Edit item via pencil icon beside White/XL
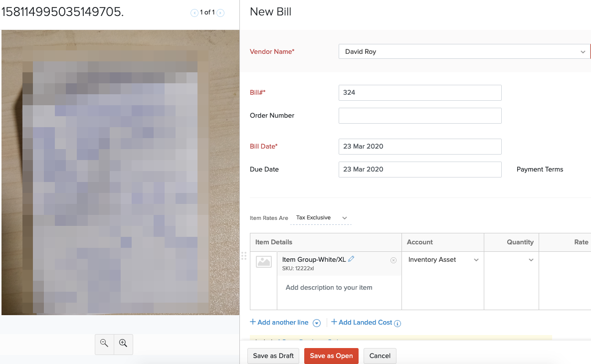591x364 pixels. [351, 259]
